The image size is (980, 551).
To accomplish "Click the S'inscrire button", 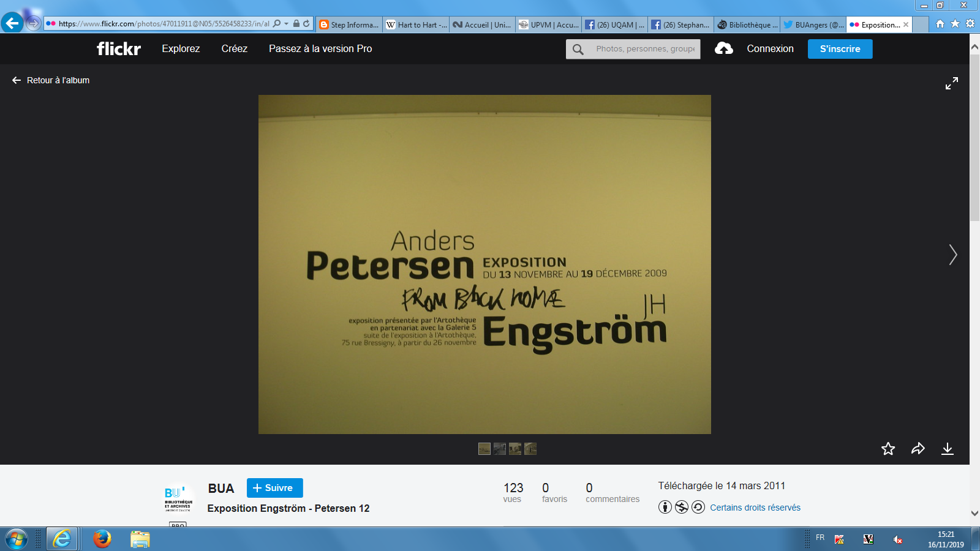I will click(840, 49).
